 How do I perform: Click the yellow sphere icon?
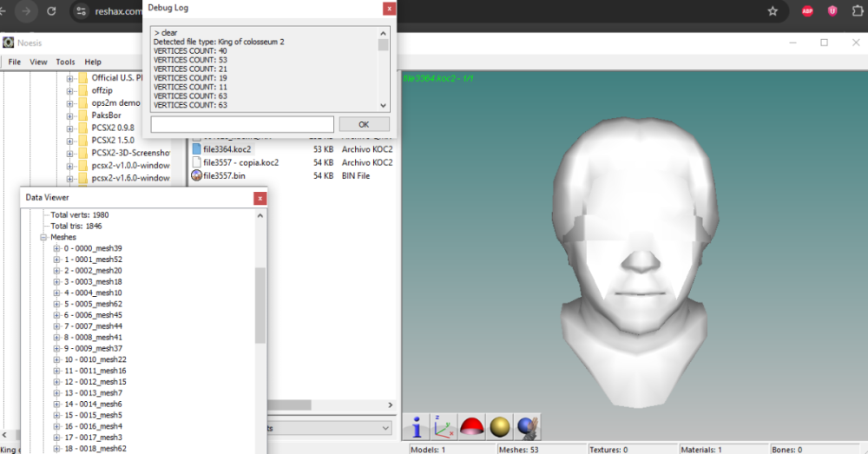tap(499, 427)
